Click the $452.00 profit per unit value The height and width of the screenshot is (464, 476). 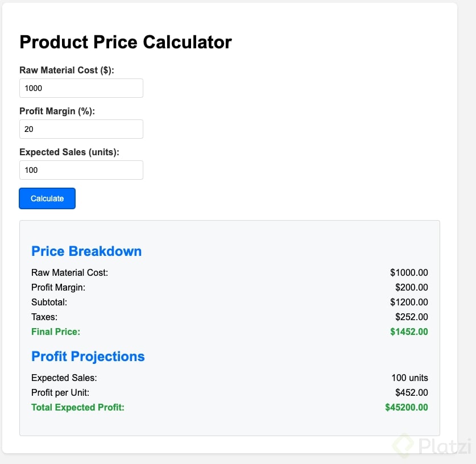point(412,392)
